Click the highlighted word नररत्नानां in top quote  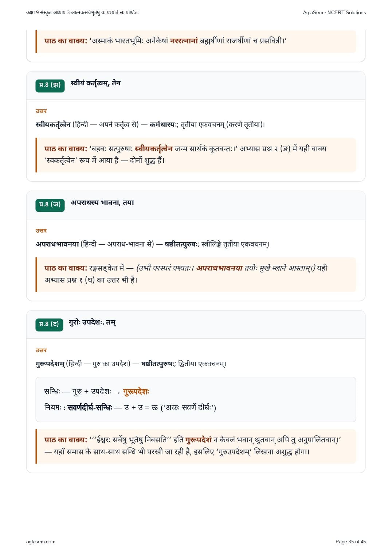pyautogui.click(x=184, y=41)
